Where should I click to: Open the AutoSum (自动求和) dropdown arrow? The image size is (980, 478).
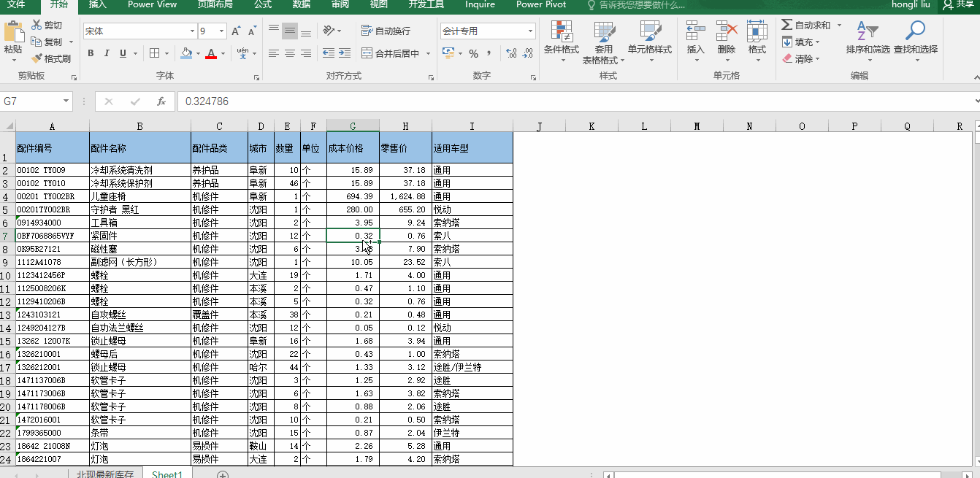pyautogui.click(x=839, y=26)
